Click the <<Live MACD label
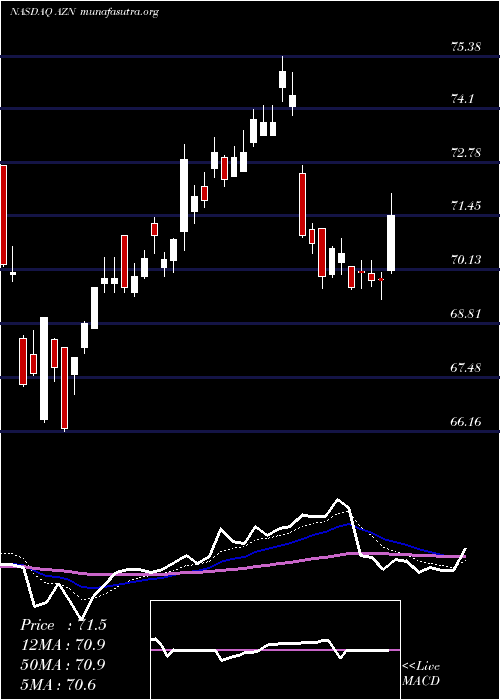The image size is (500, 700). [x=421, y=674]
